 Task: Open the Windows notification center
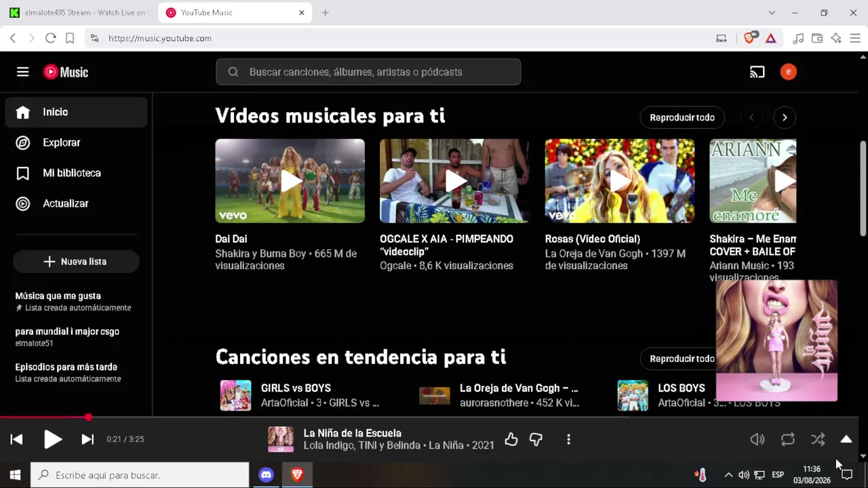point(846,475)
